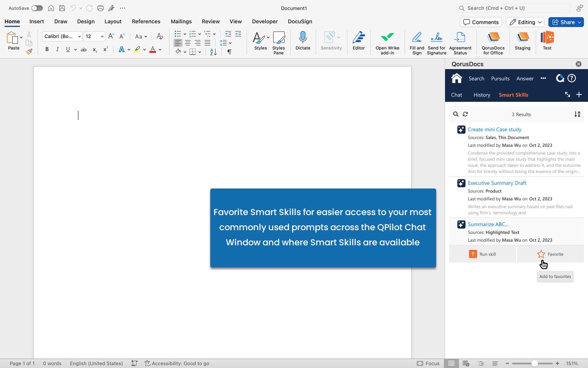Open the Change Case Aa dropdown

(141, 36)
